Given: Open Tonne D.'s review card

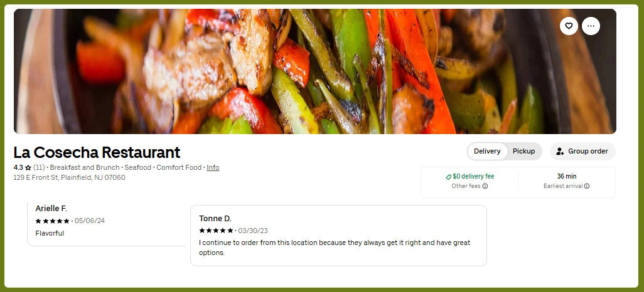Looking at the screenshot, I should pyautogui.click(x=338, y=236).
